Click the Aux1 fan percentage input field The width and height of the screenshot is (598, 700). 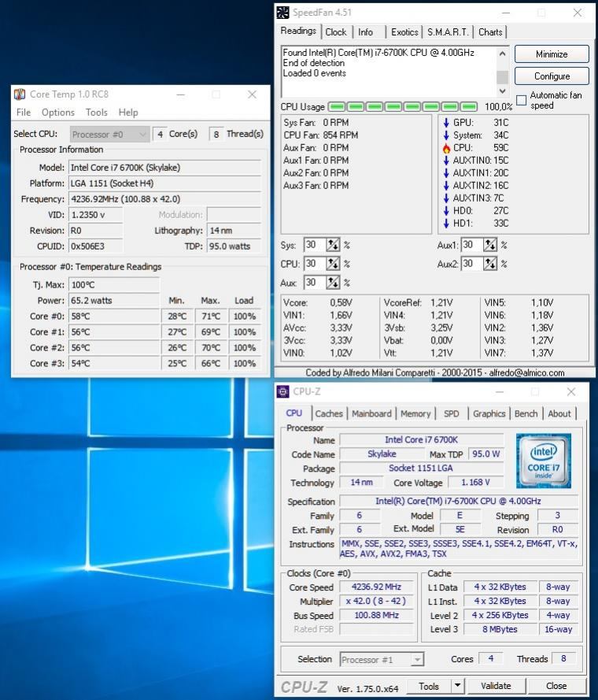(x=472, y=245)
